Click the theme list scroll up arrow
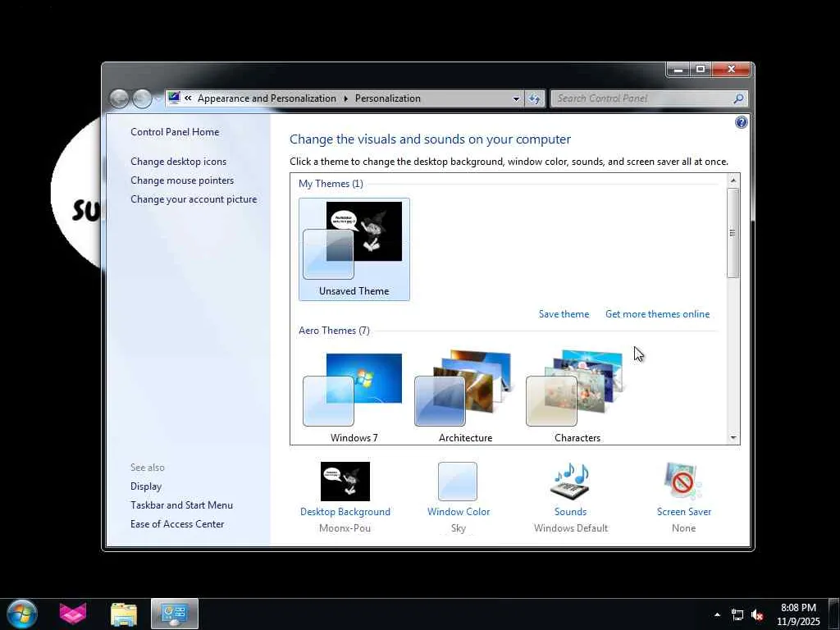Screen dimensions: 840x630 tap(733, 180)
